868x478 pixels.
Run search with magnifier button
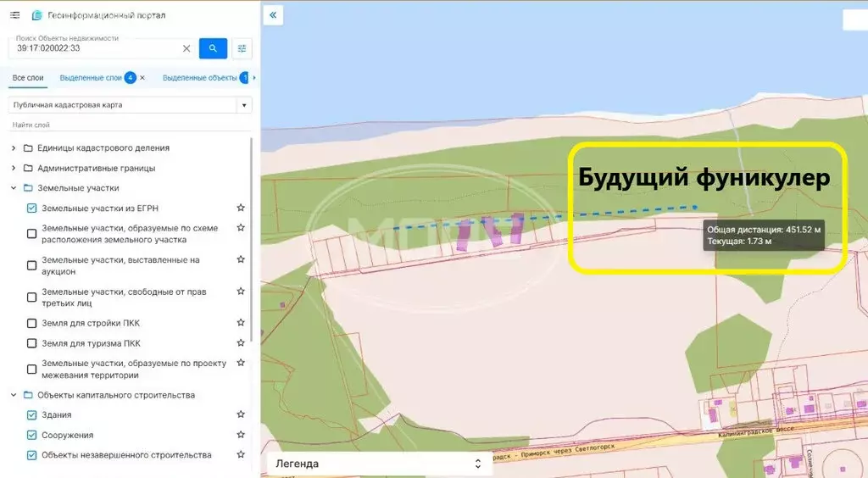(x=213, y=48)
